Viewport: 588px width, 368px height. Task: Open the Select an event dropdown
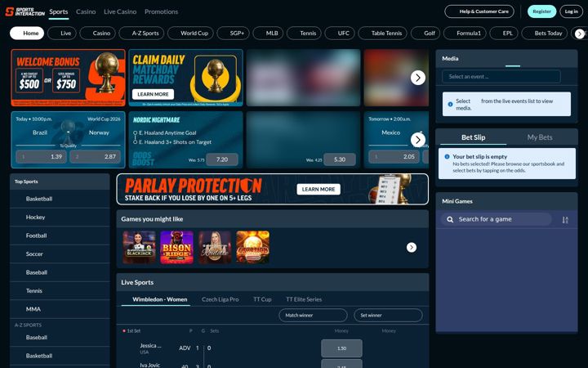click(x=501, y=77)
